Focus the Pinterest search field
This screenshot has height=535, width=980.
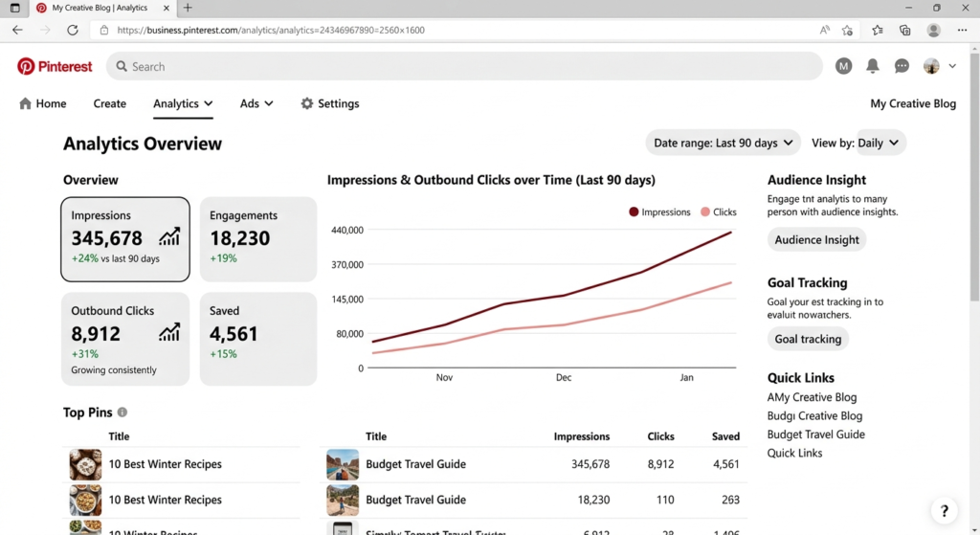[x=464, y=66]
